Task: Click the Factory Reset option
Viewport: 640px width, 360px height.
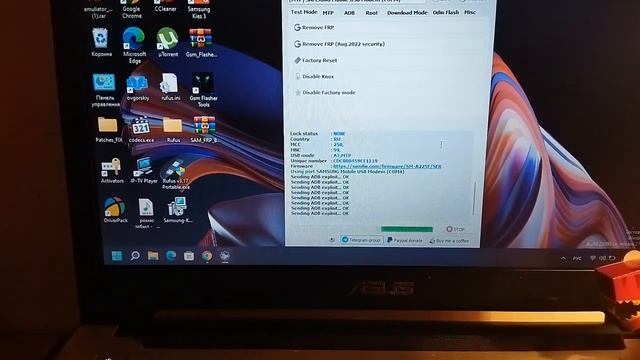Action: pyautogui.click(x=316, y=60)
